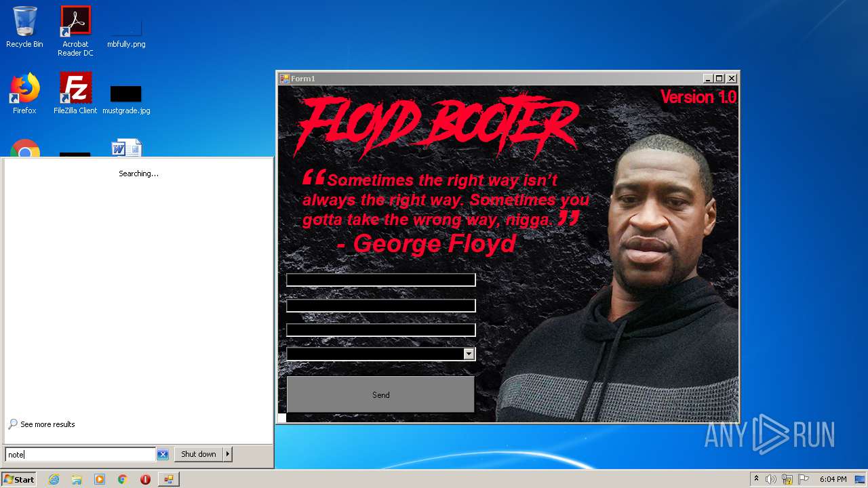Click the Form1 title bar icon
868x488 pixels.
(x=284, y=79)
